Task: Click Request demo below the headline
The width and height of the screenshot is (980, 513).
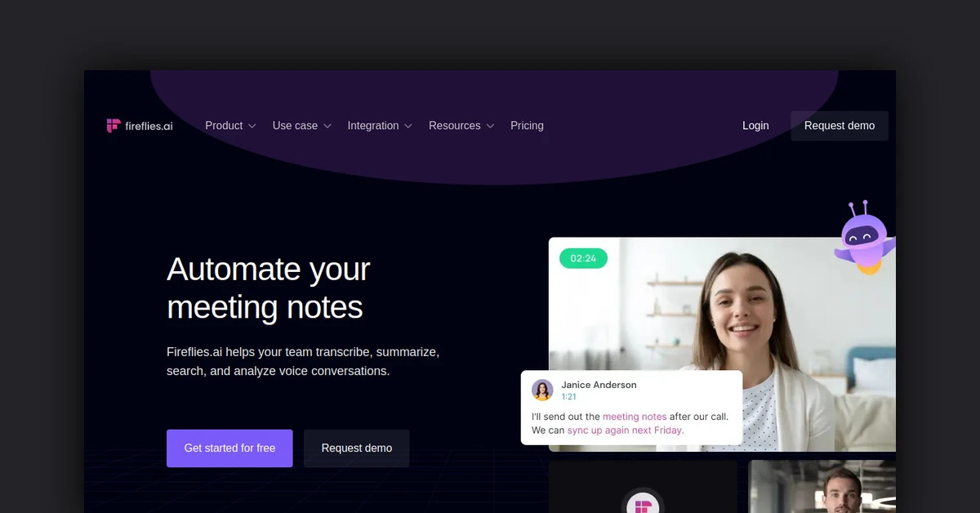Action: (357, 448)
